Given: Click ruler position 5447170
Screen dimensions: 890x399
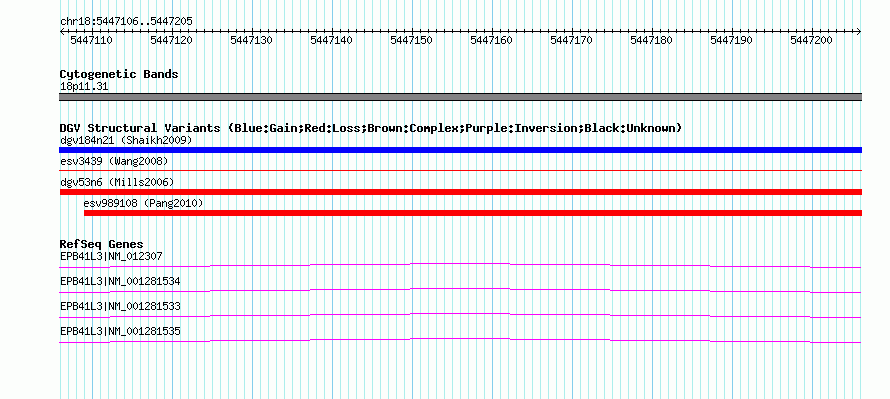Looking at the screenshot, I should pos(572,40).
